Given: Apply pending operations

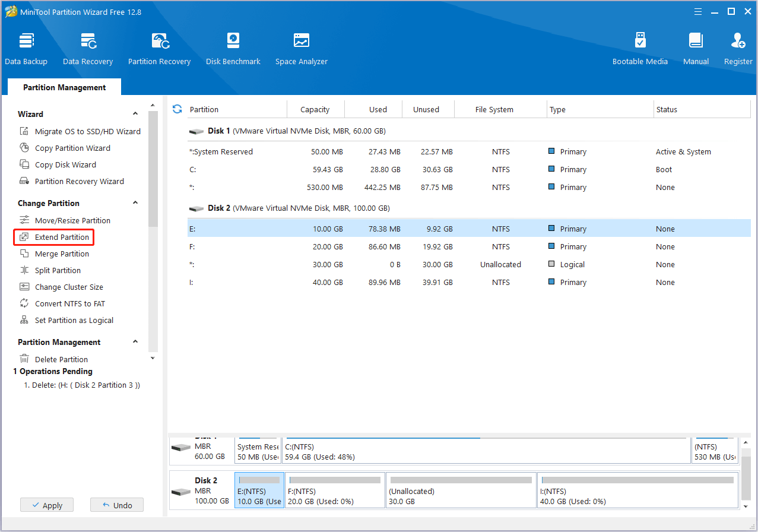Looking at the screenshot, I should coord(46,505).
